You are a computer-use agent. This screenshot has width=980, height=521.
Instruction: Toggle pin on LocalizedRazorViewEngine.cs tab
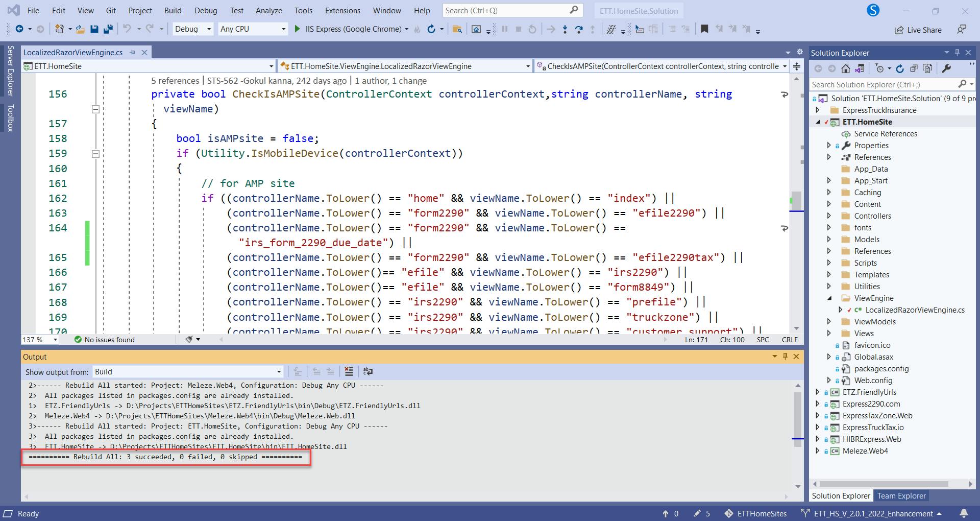click(132, 52)
